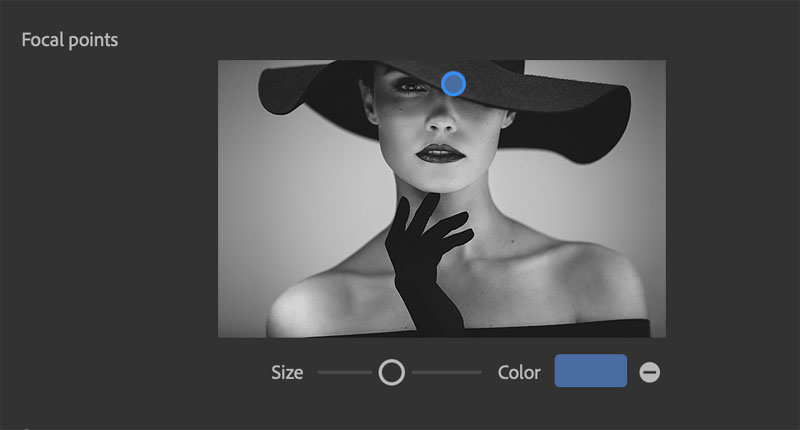800x430 pixels.
Task: Click the Size slider handle
Action: pos(392,373)
